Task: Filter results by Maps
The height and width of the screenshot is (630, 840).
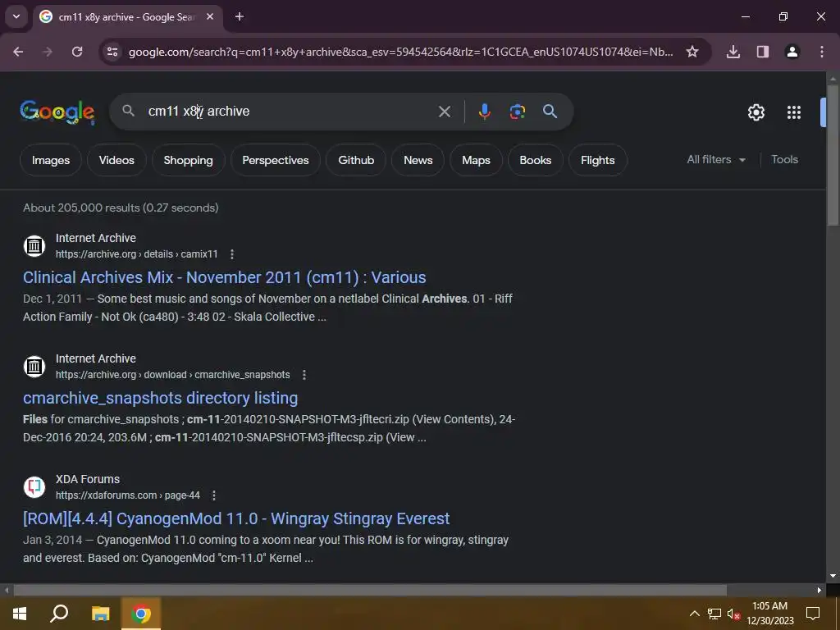Action: click(477, 160)
